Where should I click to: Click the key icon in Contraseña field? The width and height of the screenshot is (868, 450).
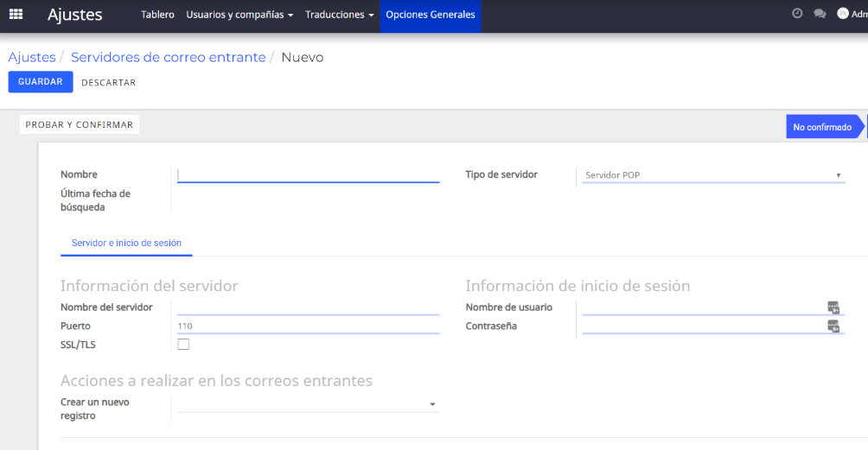tap(833, 326)
